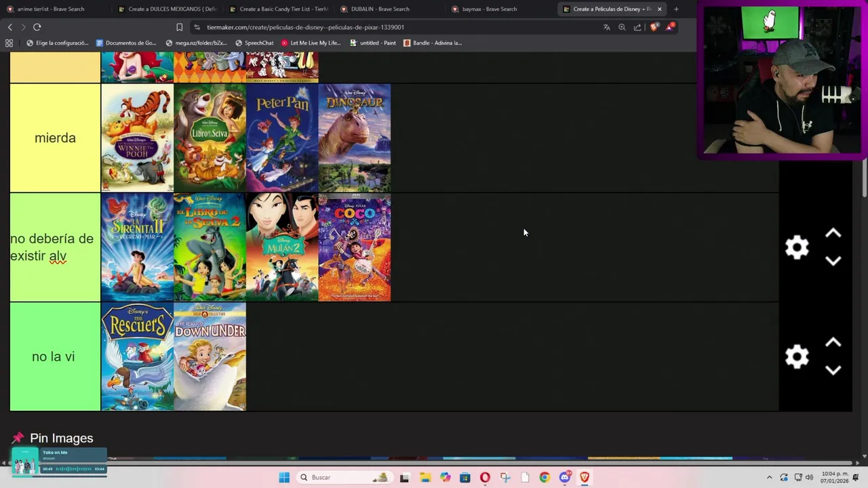This screenshot has height=488, width=868.
Task: Close the Peliculas de Disney tab
Action: pyautogui.click(x=659, y=9)
